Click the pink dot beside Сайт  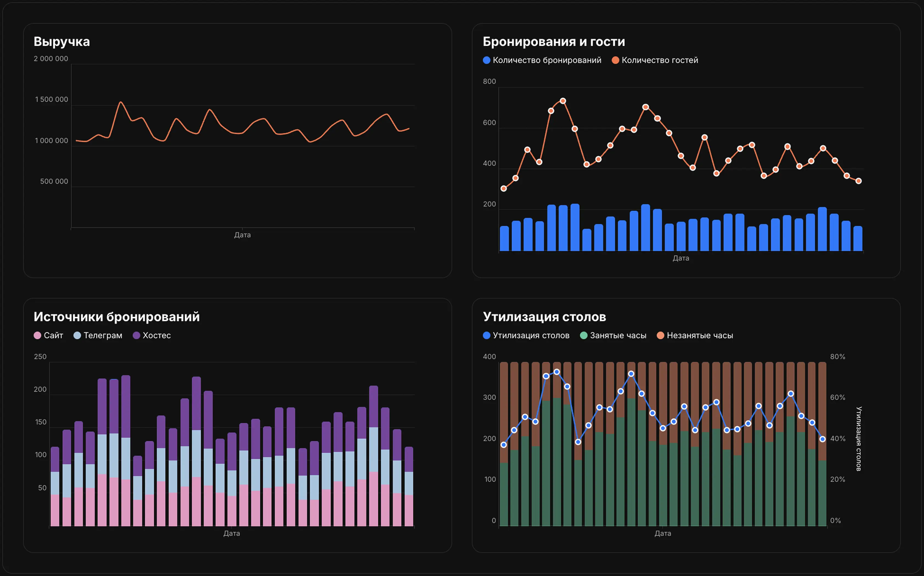[37, 335]
